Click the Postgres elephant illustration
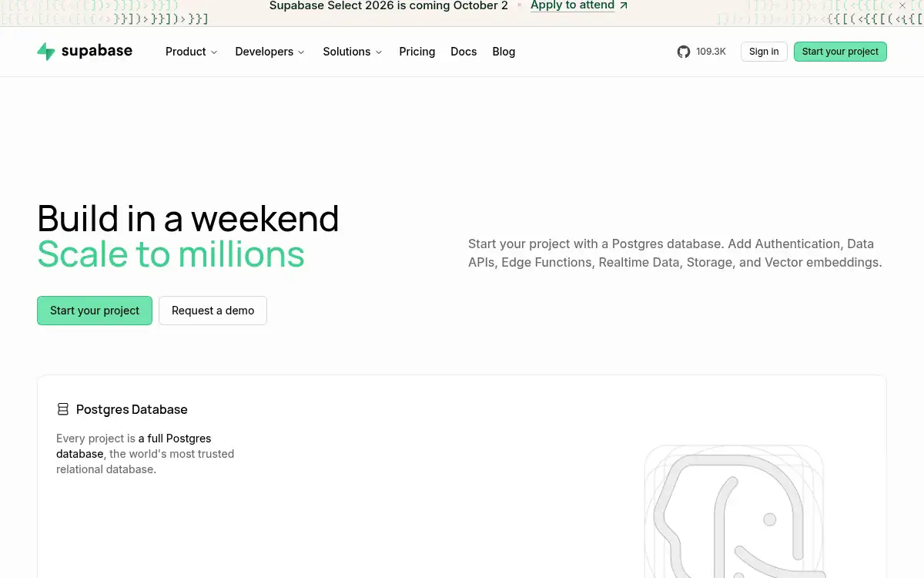This screenshot has width=924, height=578. click(x=734, y=512)
